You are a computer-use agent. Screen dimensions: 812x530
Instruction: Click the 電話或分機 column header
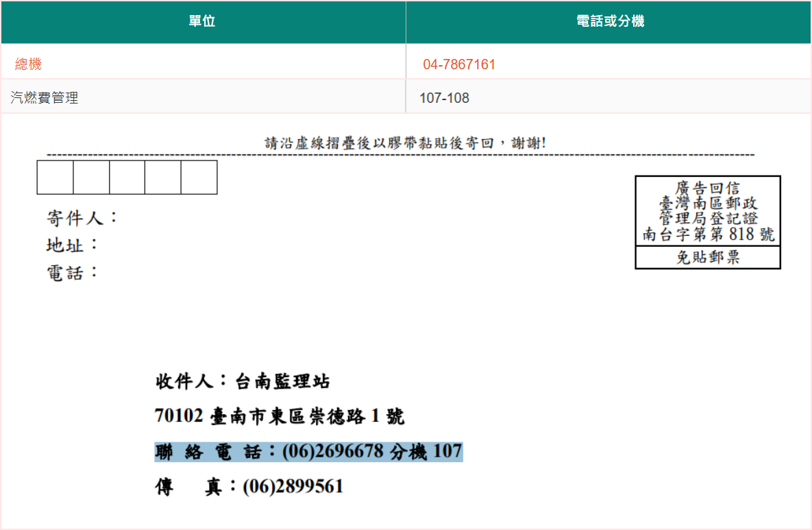(610, 22)
